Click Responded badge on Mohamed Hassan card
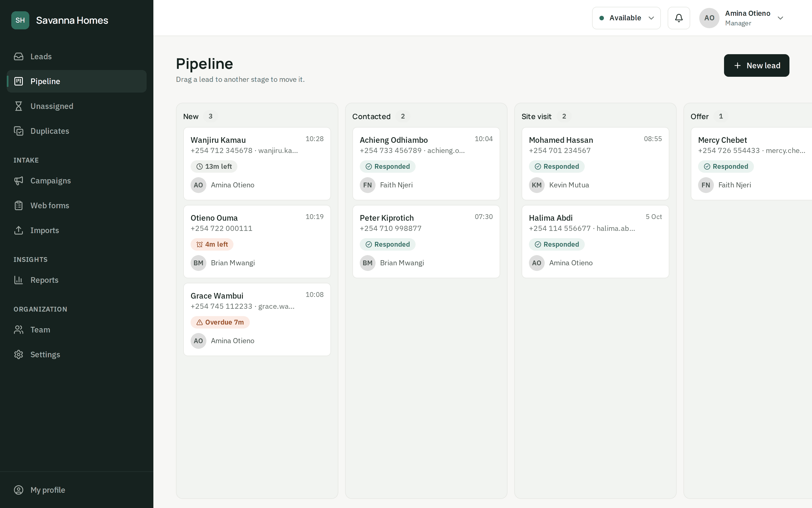 tap(557, 166)
